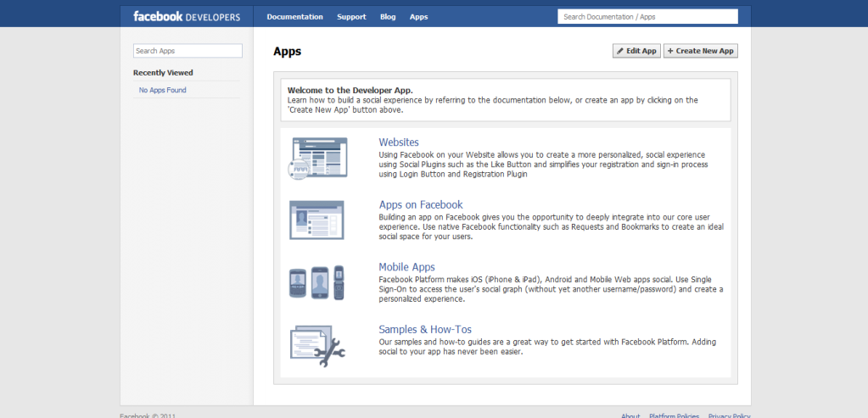The height and width of the screenshot is (418, 868).
Task: Click the Samples & How-Tos wrench icon
Action: click(x=316, y=345)
